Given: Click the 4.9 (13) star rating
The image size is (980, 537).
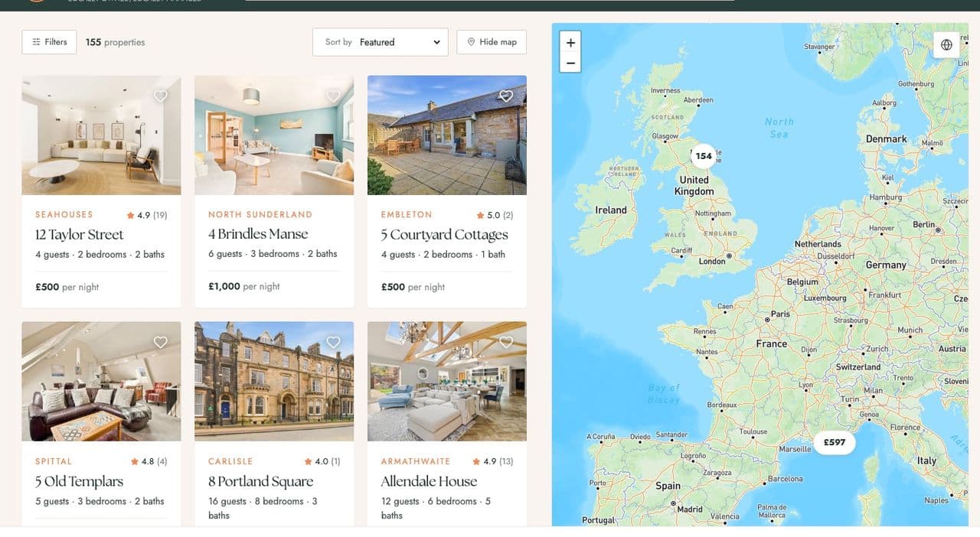Looking at the screenshot, I should click(x=493, y=461).
